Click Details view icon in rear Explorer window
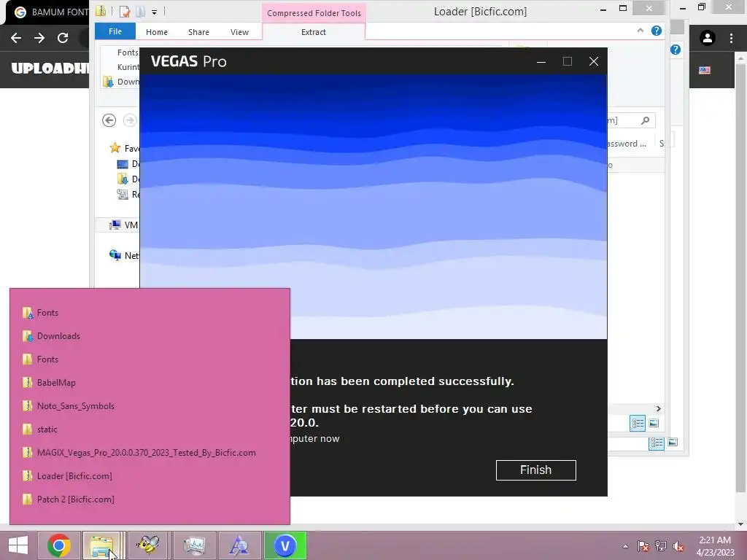Viewport: 747px width, 560px height. tap(657, 443)
